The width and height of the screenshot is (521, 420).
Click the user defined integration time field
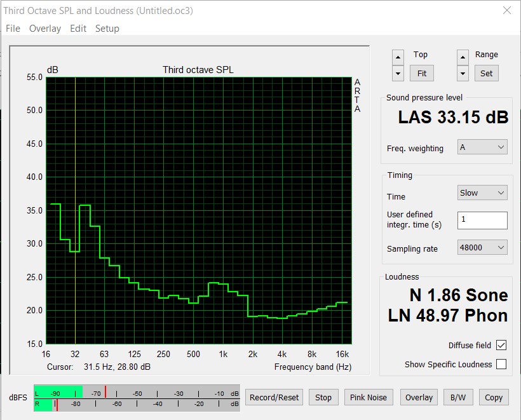(x=482, y=220)
